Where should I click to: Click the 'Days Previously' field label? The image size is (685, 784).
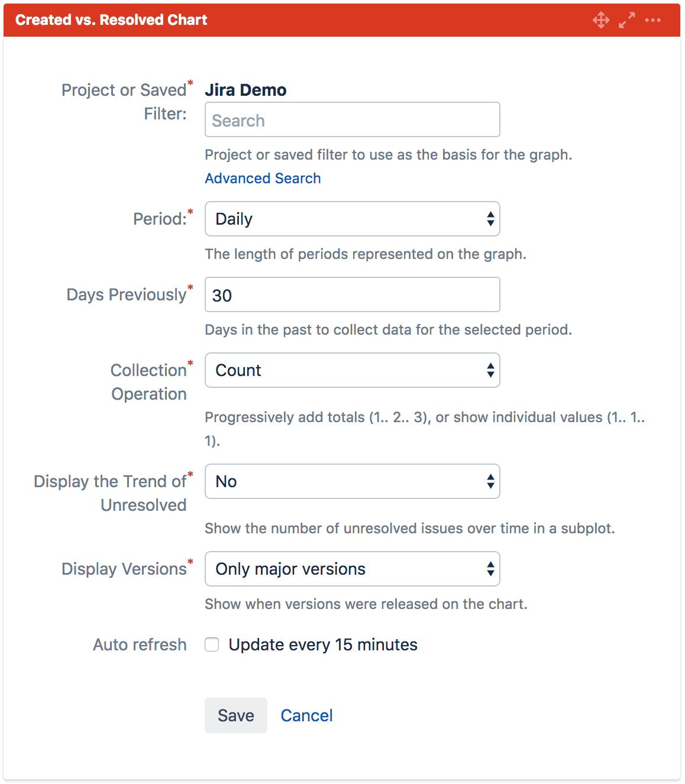click(127, 294)
